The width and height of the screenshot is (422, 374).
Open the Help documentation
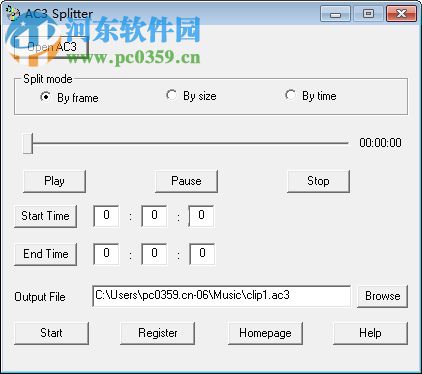click(370, 333)
